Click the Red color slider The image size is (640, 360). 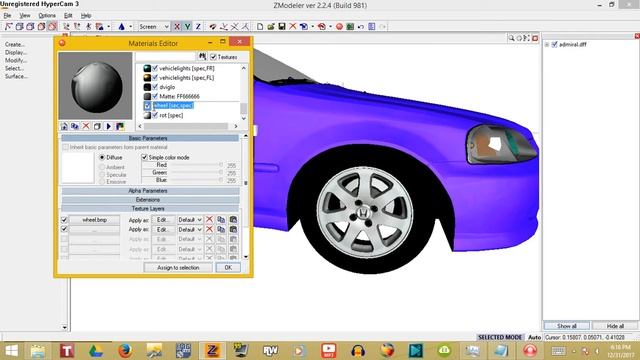pyautogui.click(x=197, y=165)
